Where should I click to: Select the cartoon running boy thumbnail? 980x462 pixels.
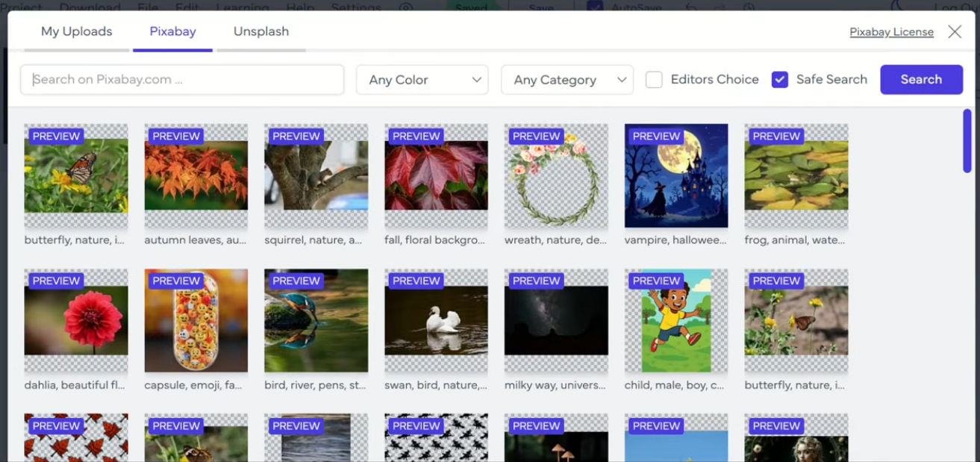click(676, 320)
